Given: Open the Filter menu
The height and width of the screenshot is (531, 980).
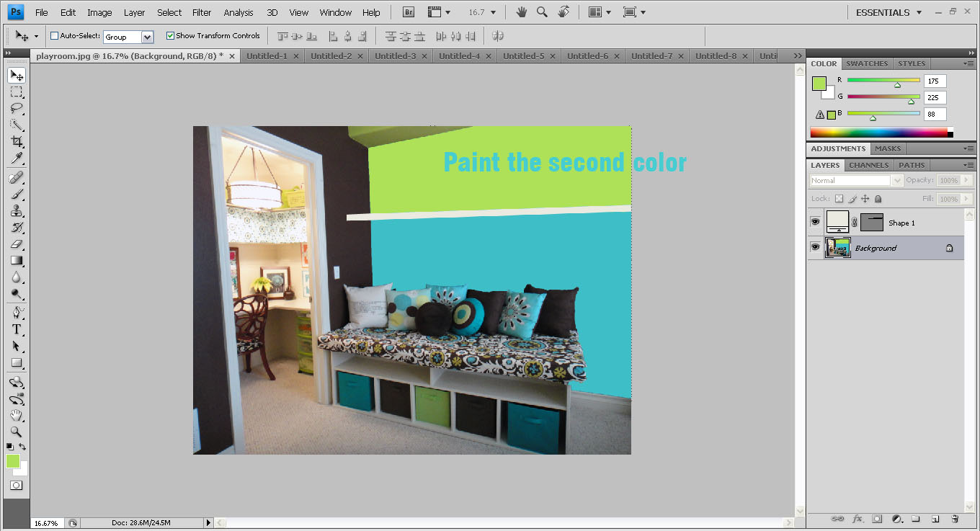Looking at the screenshot, I should click(201, 12).
